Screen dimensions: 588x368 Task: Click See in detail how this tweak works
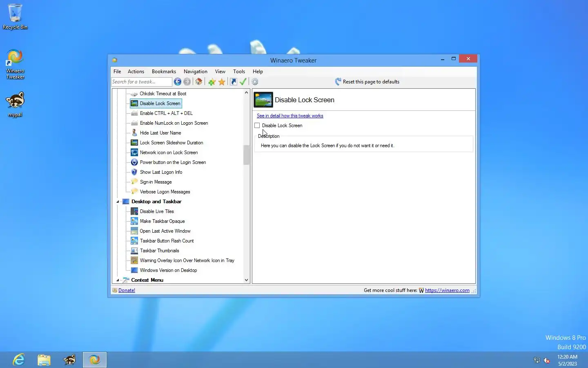click(x=290, y=116)
